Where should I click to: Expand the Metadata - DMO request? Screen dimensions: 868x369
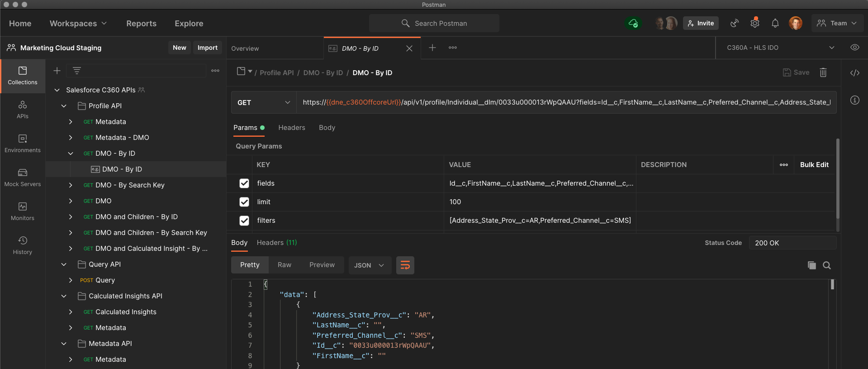71,138
